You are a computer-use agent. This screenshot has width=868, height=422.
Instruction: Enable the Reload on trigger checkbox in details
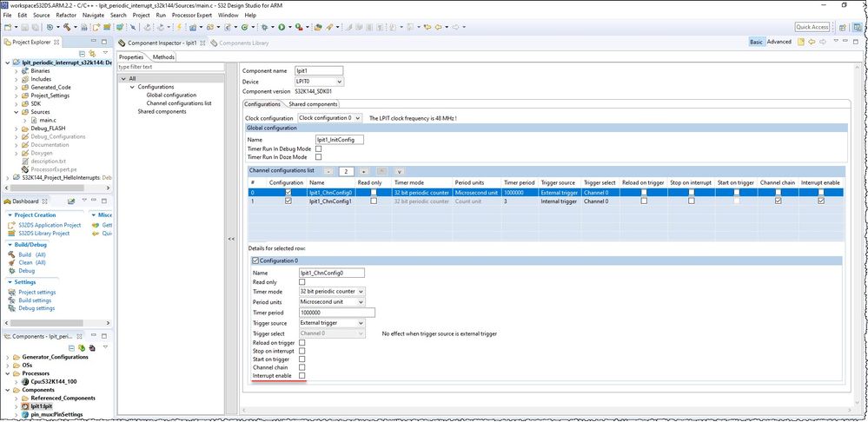(x=301, y=343)
